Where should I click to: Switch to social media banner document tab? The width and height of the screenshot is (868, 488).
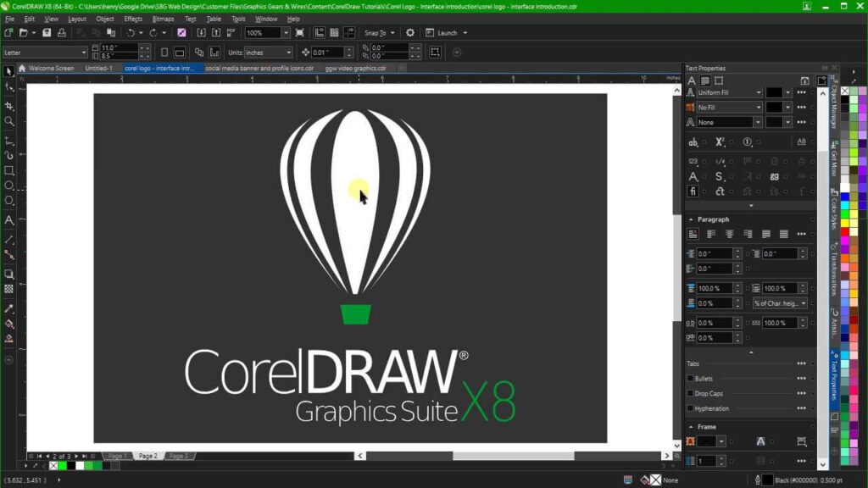tap(259, 68)
